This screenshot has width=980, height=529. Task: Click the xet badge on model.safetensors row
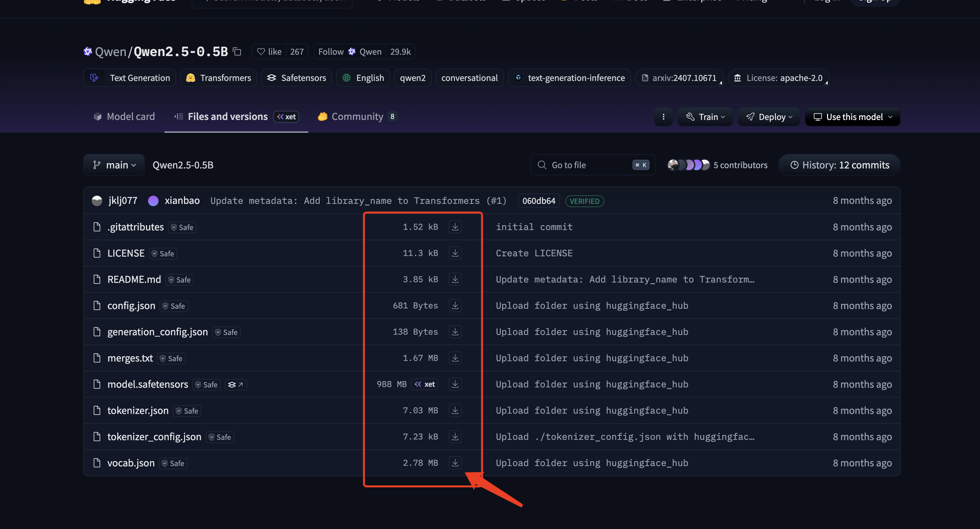coord(424,384)
